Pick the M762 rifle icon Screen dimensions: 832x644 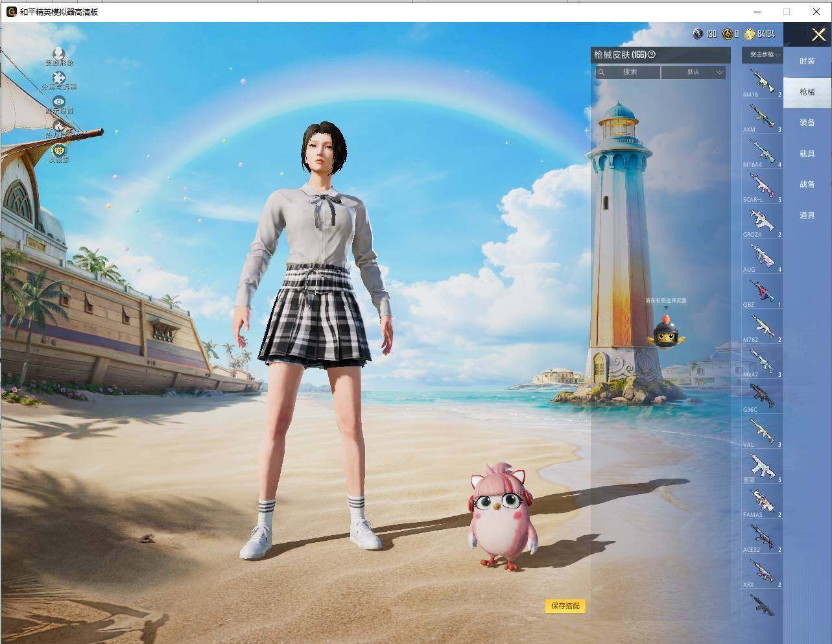[x=763, y=328]
